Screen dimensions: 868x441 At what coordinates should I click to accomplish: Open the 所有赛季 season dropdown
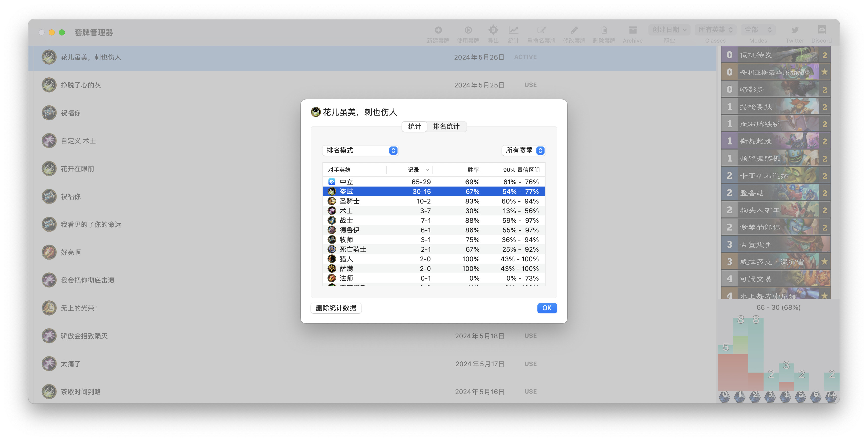(523, 151)
